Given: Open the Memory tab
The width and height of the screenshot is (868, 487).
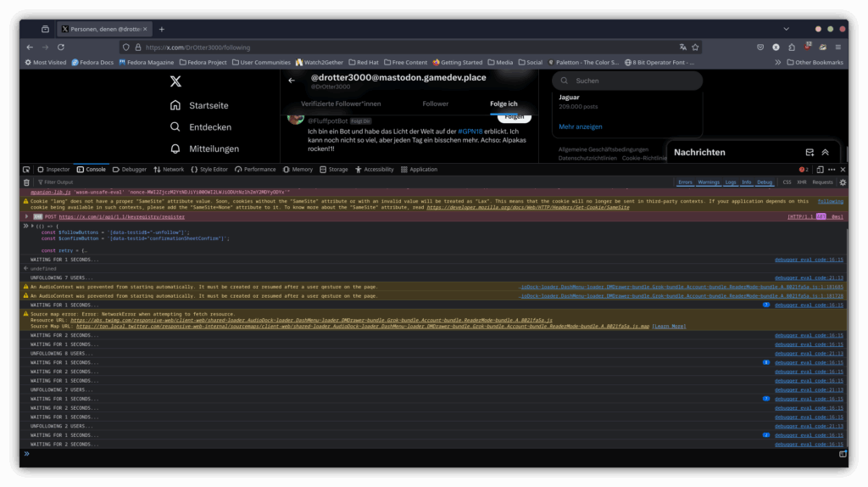Looking at the screenshot, I should pyautogui.click(x=298, y=170).
